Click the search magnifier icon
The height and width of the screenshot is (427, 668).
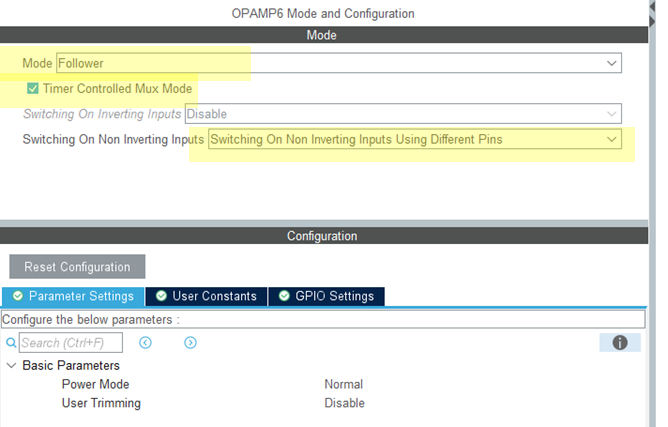12,343
